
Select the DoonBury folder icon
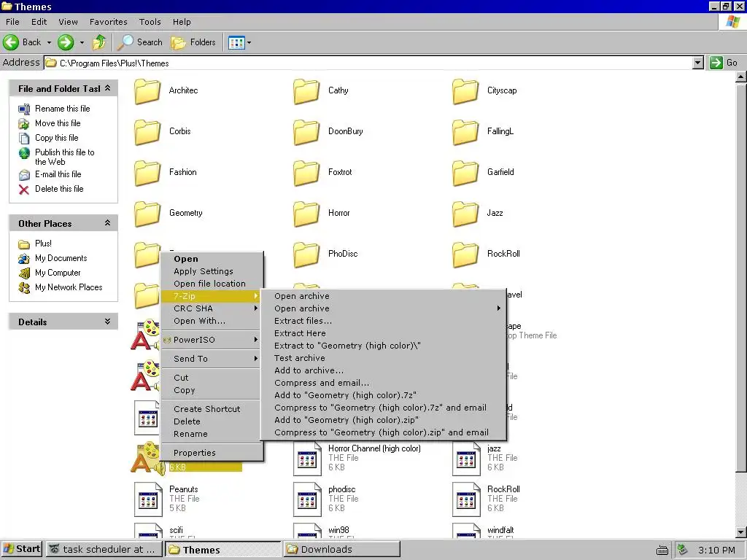306,132
